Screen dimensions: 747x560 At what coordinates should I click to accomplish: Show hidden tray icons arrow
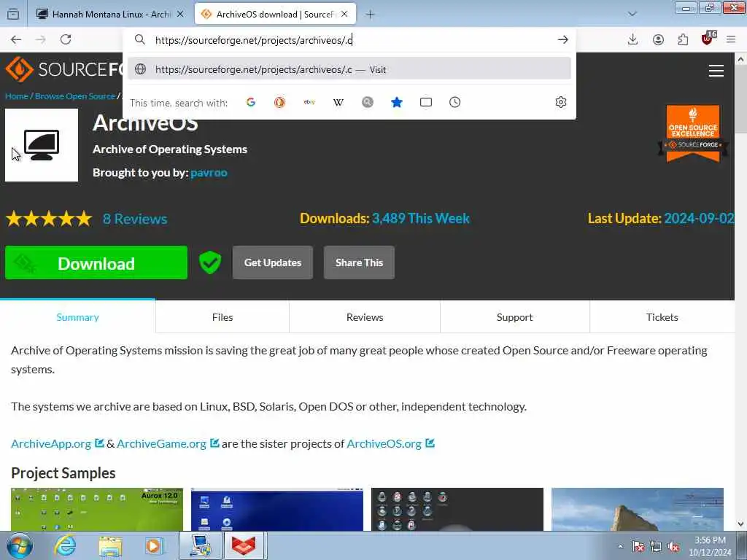click(620, 546)
